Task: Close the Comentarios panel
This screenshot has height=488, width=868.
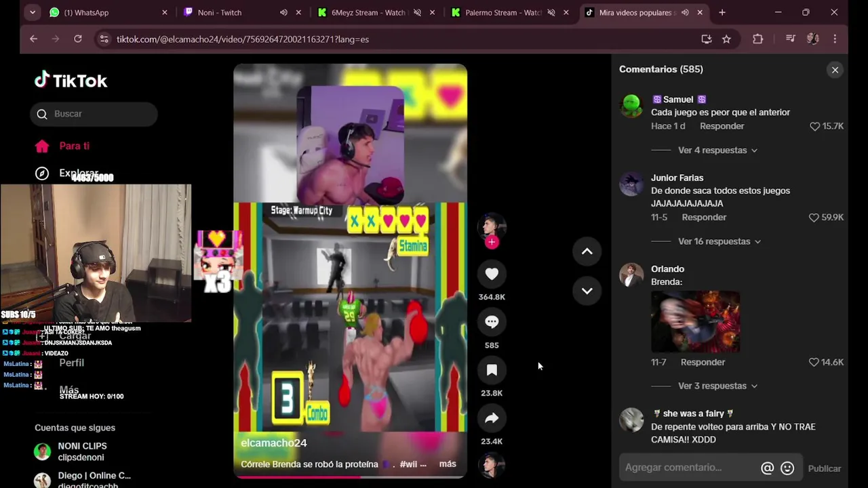Action: pyautogui.click(x=835, y=70)
